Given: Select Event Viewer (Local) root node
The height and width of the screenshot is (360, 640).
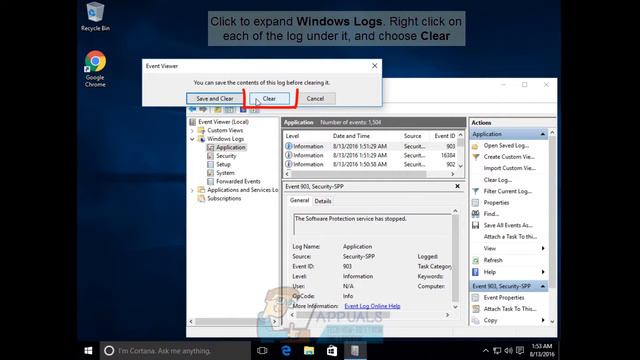Looking at the screenshot, I should 223,122.
